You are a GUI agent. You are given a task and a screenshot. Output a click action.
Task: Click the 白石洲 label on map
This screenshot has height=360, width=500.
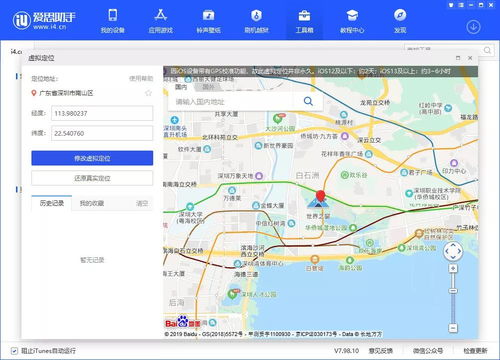(x=307, y=175)
